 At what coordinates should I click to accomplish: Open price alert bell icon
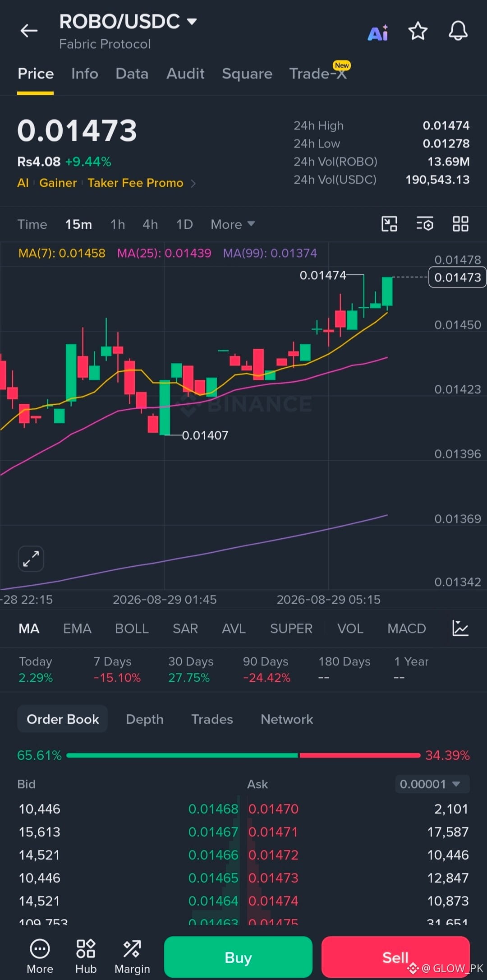click(x=458, y=31)
